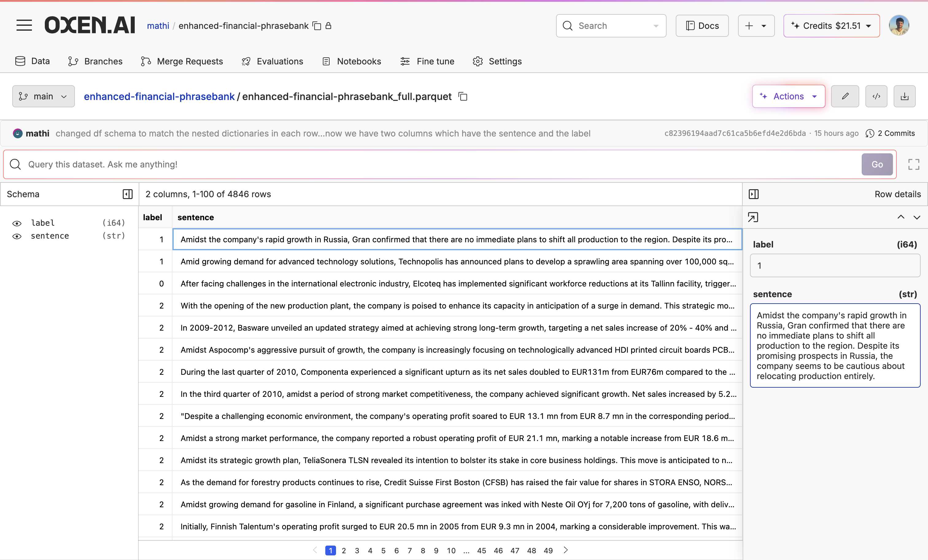Open the main branch selector

(43, 96)
